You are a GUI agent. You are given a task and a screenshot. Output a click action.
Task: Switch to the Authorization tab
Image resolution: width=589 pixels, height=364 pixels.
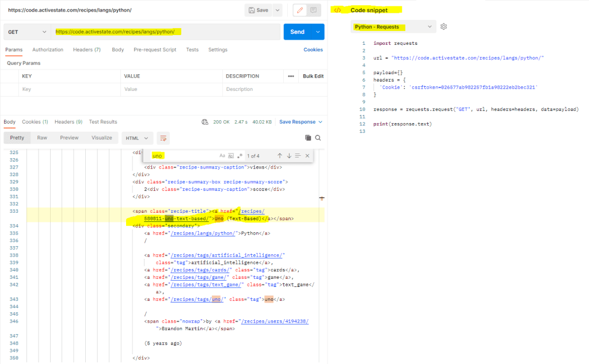click(x=48, y=50)
